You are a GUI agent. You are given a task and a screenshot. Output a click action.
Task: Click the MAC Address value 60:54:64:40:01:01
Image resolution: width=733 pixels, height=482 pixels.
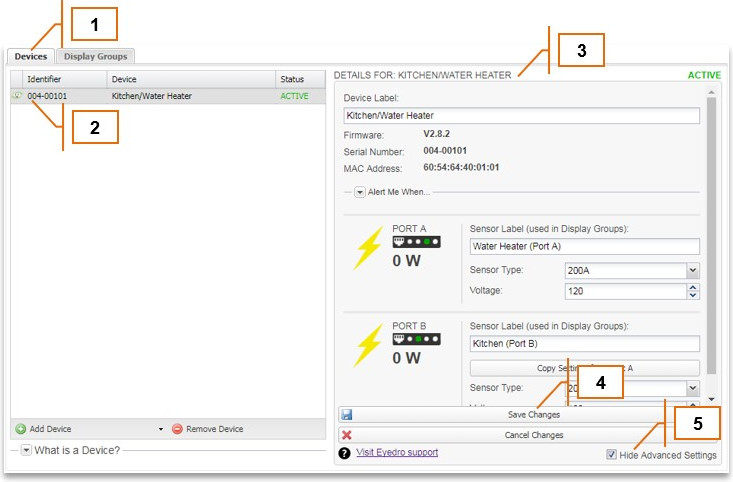coord(461,167)
